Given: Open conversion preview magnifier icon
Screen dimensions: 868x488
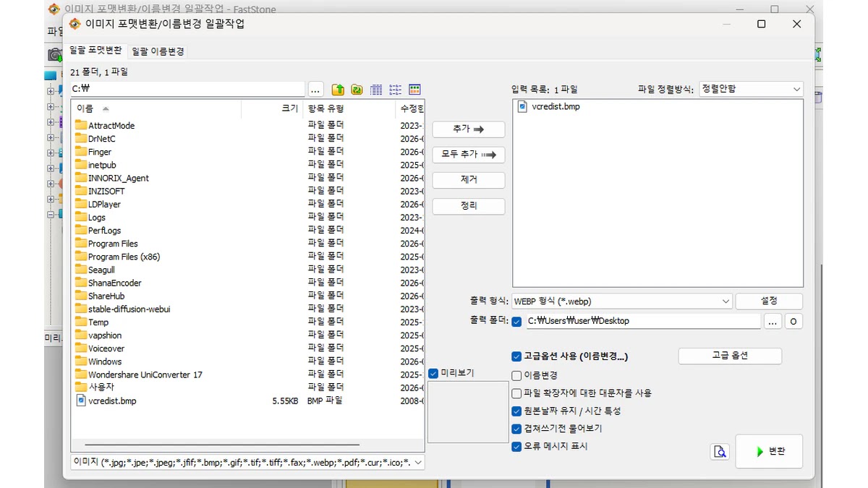Looking at the screenshot, I should tap(720, 452).
